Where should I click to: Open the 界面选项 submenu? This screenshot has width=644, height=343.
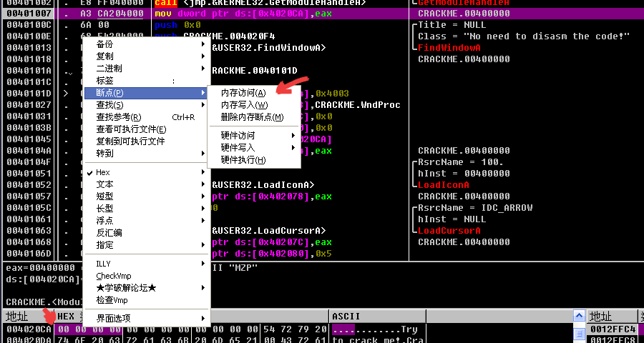tap(147, 319)
